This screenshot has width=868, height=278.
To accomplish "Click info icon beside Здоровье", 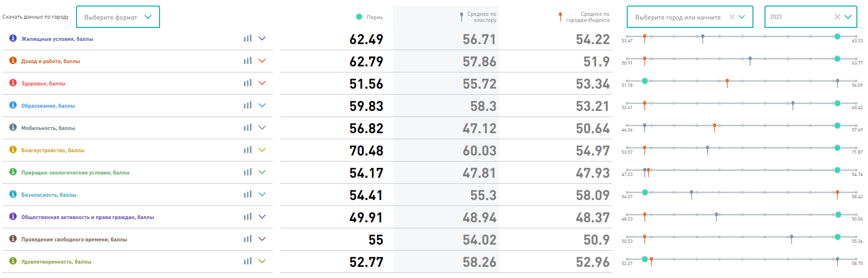I will (x=13, y=83).
